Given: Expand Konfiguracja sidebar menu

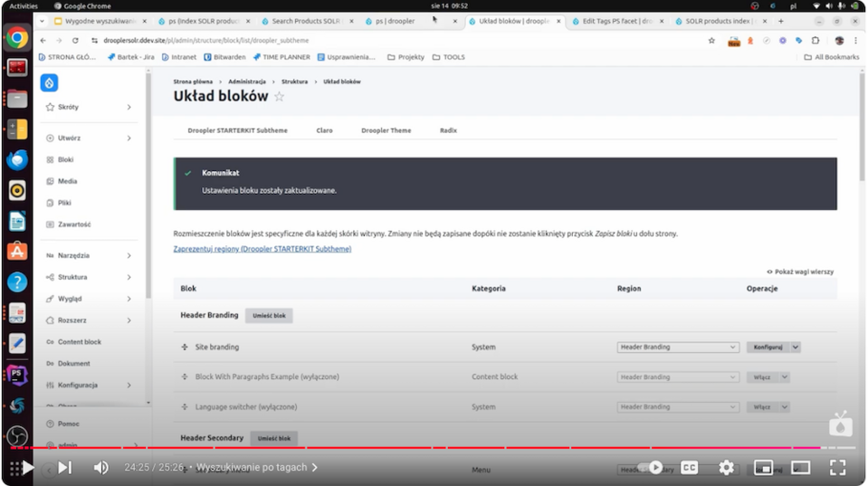Looking at the screenshot, I should [x=129, y=386].
